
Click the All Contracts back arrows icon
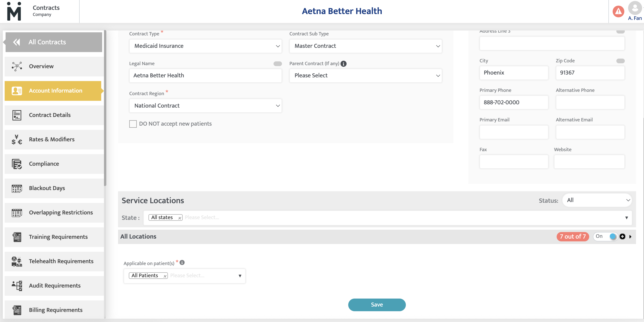16,42
